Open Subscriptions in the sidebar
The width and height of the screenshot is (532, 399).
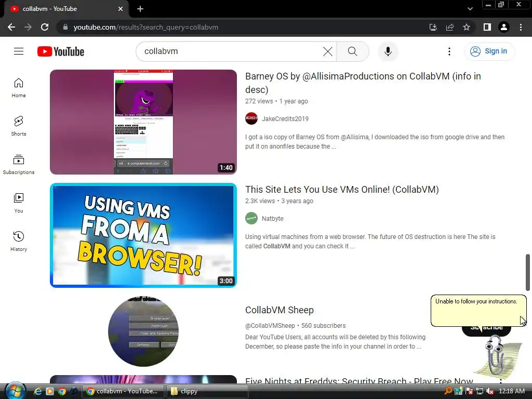point(19,165)
